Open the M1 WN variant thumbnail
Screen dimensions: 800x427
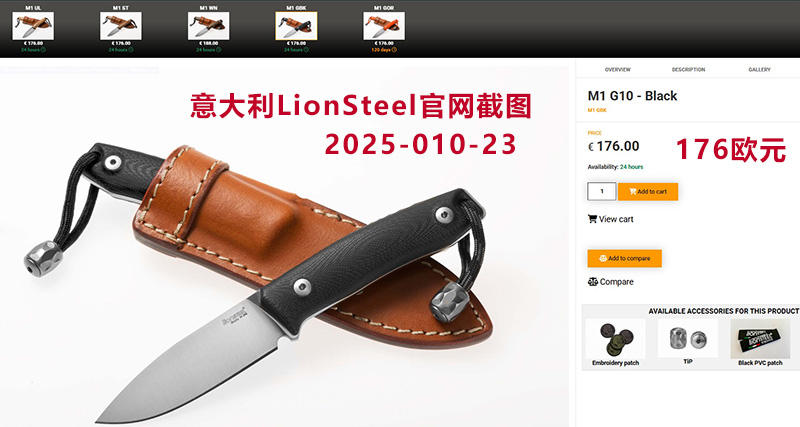click(209, 26)
